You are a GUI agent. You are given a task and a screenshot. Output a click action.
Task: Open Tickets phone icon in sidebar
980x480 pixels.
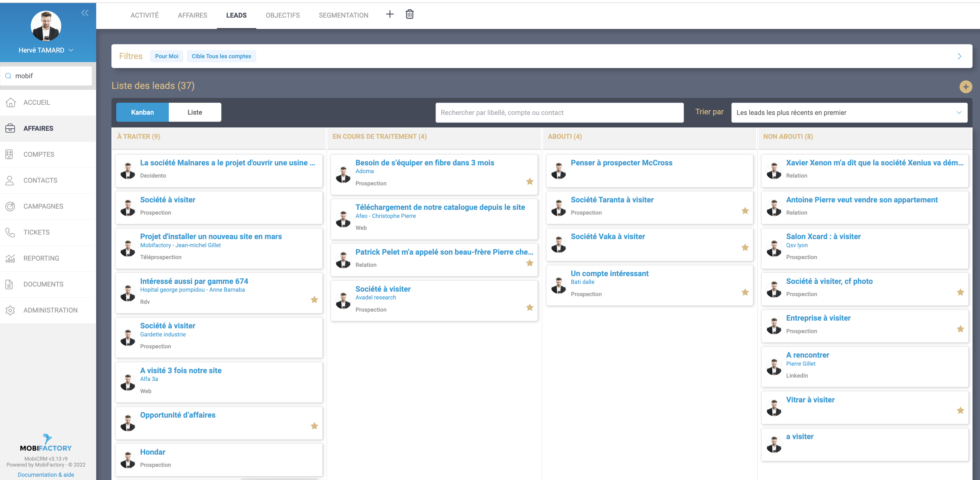[x=10, y=232]
